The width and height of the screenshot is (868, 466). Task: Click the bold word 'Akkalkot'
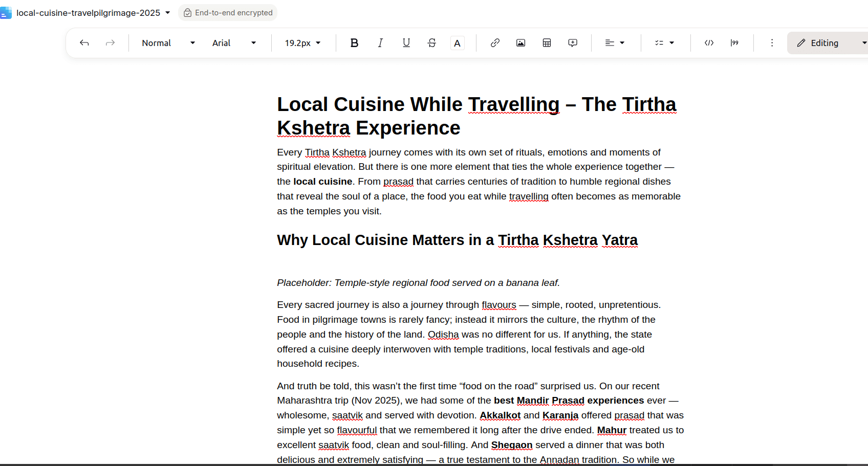[500, 415]
